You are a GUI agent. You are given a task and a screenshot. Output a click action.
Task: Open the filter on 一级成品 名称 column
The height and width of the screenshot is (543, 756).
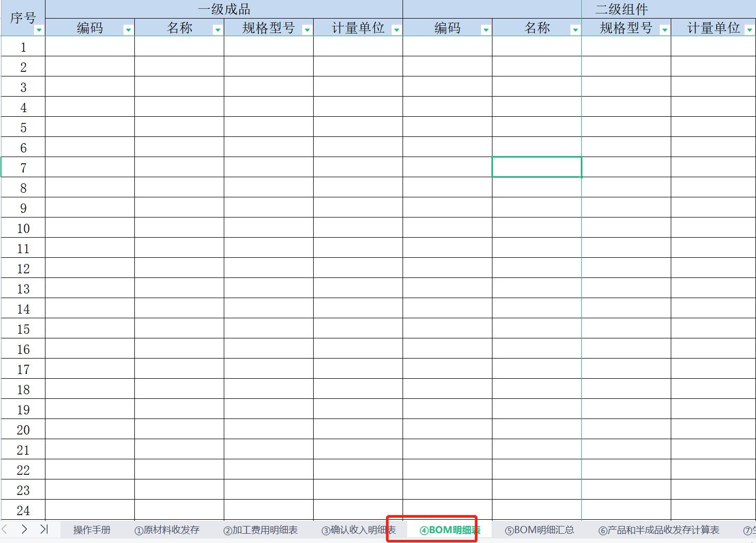217,29
